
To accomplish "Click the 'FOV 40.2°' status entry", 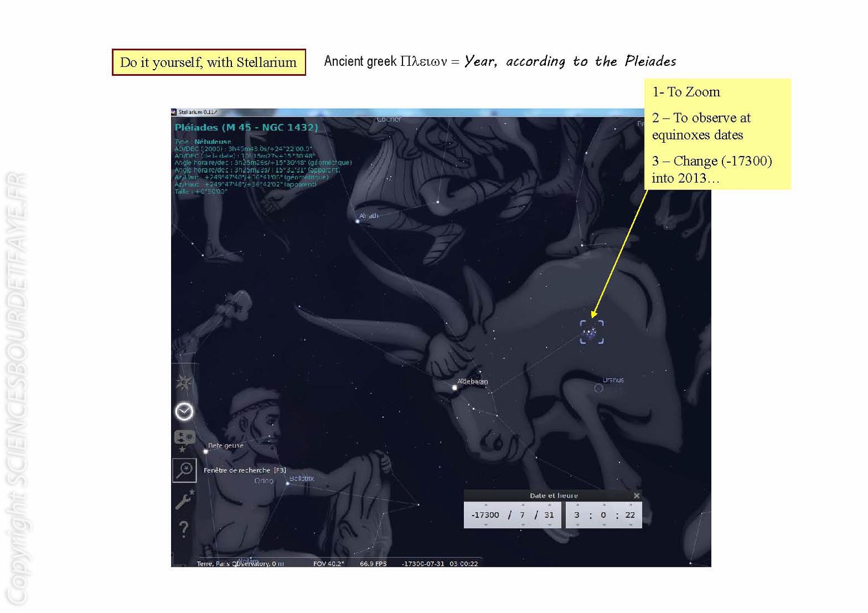I will click(329, 563).
